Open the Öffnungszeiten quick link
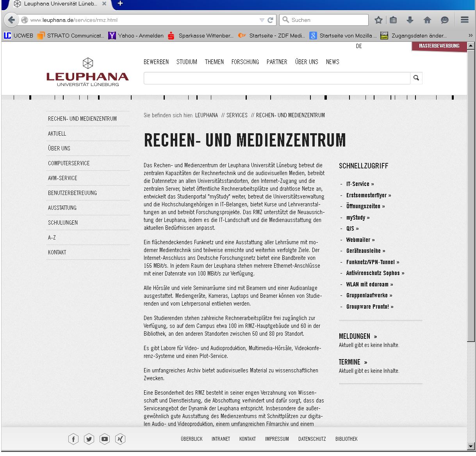The image size is (476, 456). 365,206
